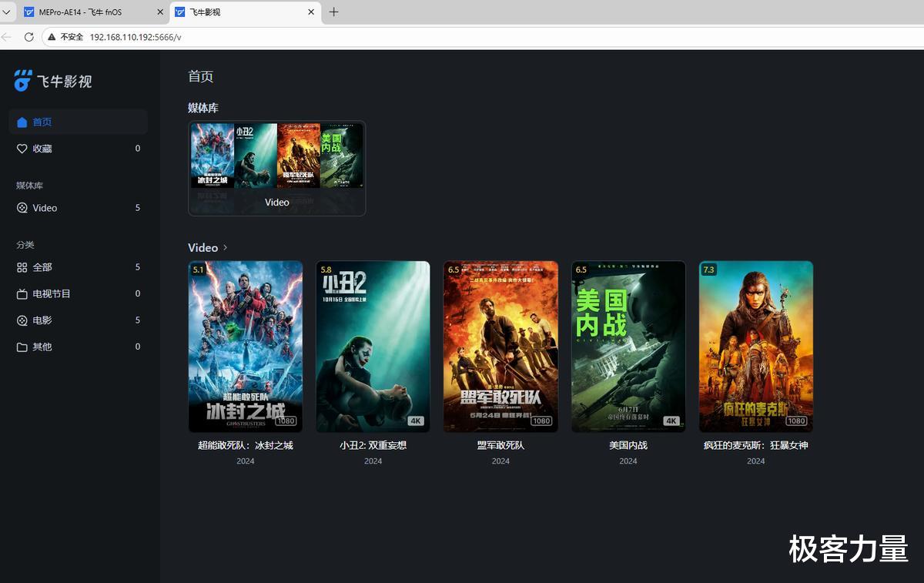This screenshot has width=924, height=583.
Task: Open the 美国内战 movie poster
Action: click(628, 347)
